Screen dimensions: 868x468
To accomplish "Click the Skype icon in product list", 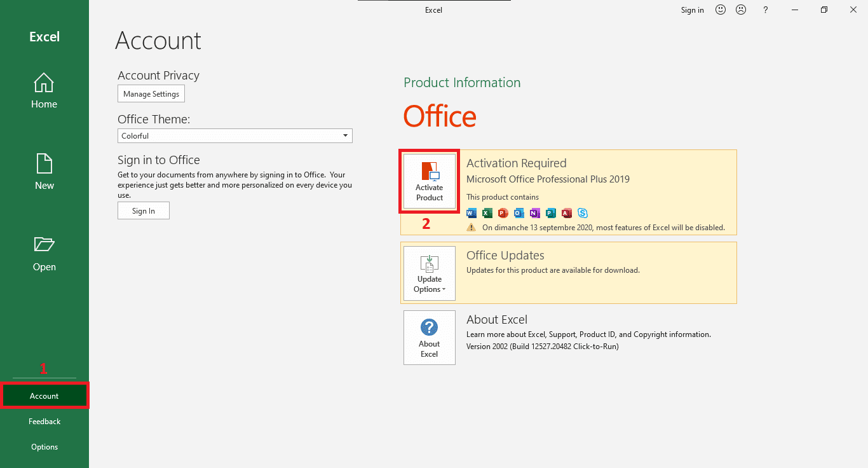I will (x=583, y=213).
